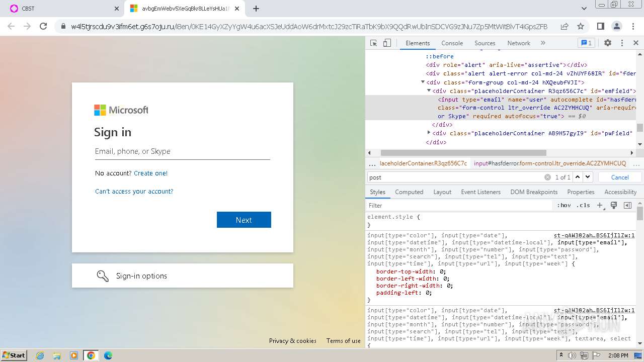Go to next search result
The image size is (644, 362).
point(588,177)
